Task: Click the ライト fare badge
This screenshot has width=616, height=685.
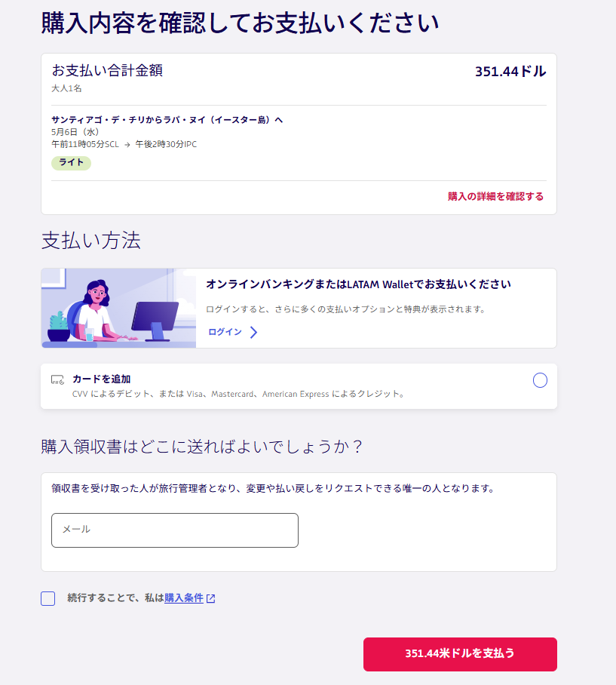Action: click(x=71, y=163)
